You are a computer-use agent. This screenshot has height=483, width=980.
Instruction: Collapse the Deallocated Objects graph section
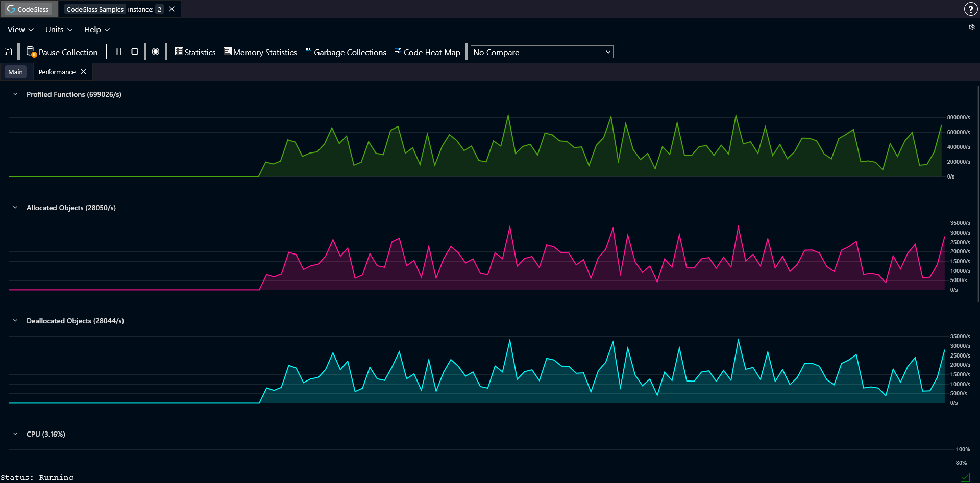[15, 321]
